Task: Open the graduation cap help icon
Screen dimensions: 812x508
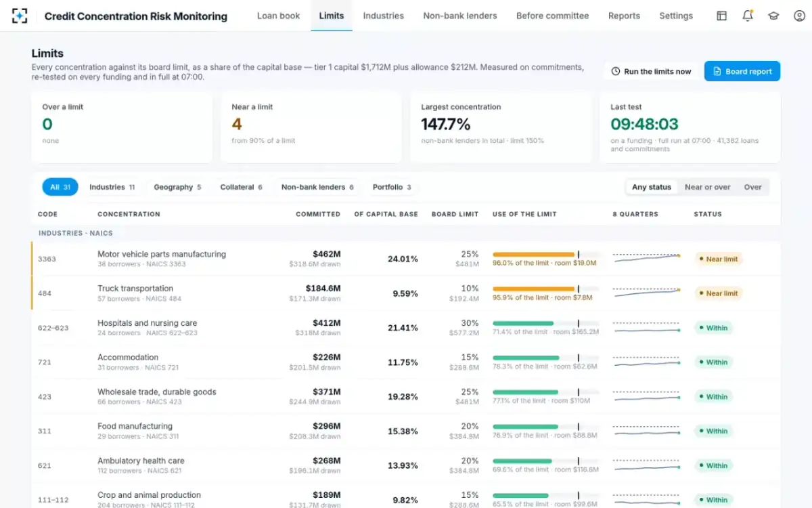Action: coord(773,16)
